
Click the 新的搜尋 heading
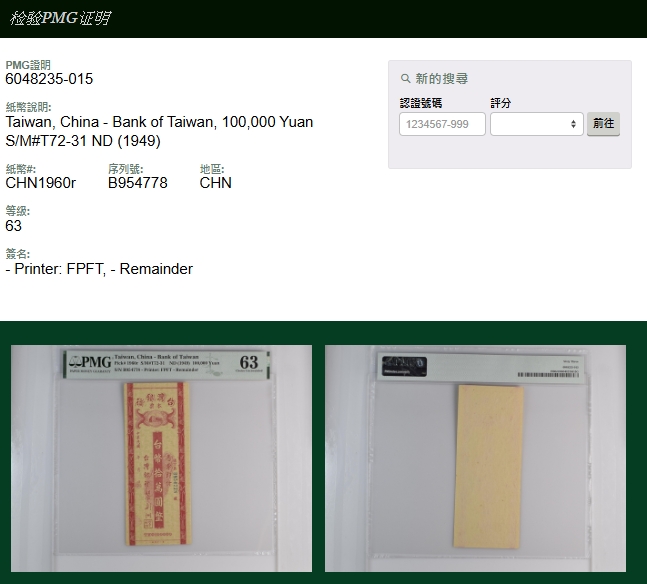pyautogui.click(x=442, y=78)
